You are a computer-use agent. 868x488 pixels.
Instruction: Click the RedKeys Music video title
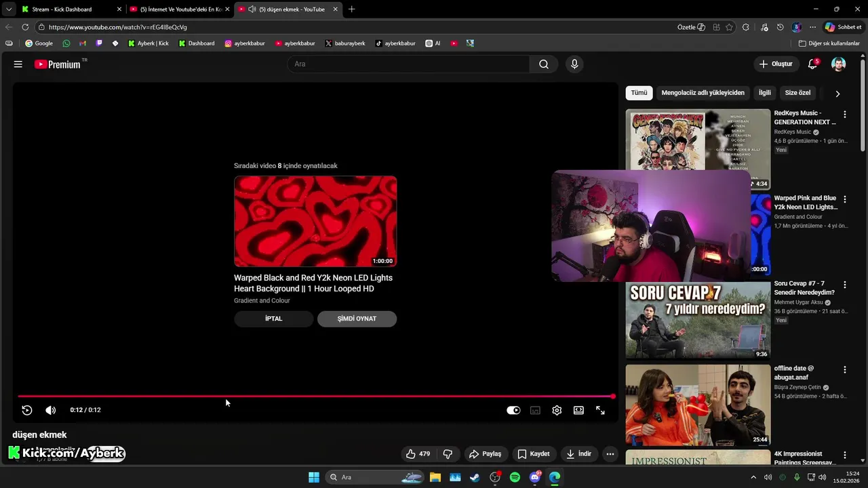(x=805, y=118)
